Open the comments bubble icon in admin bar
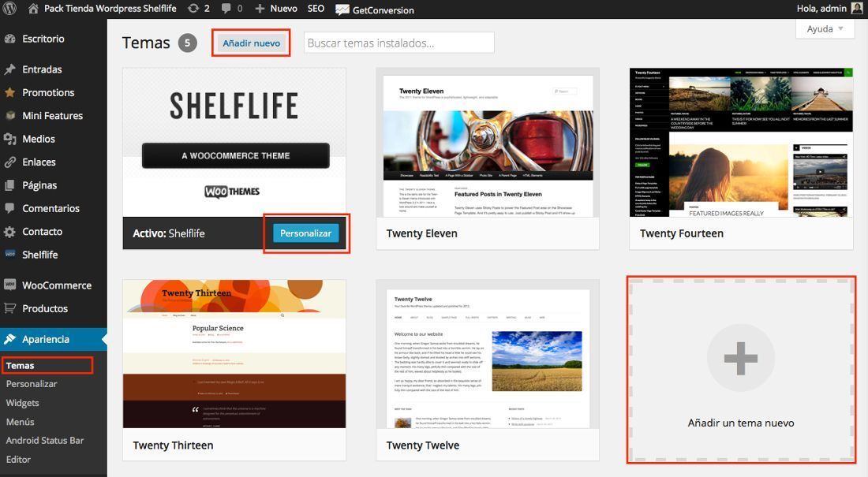The height and width of the screenshot is (477, 868). pyautogui.click(x=226, y=9)
